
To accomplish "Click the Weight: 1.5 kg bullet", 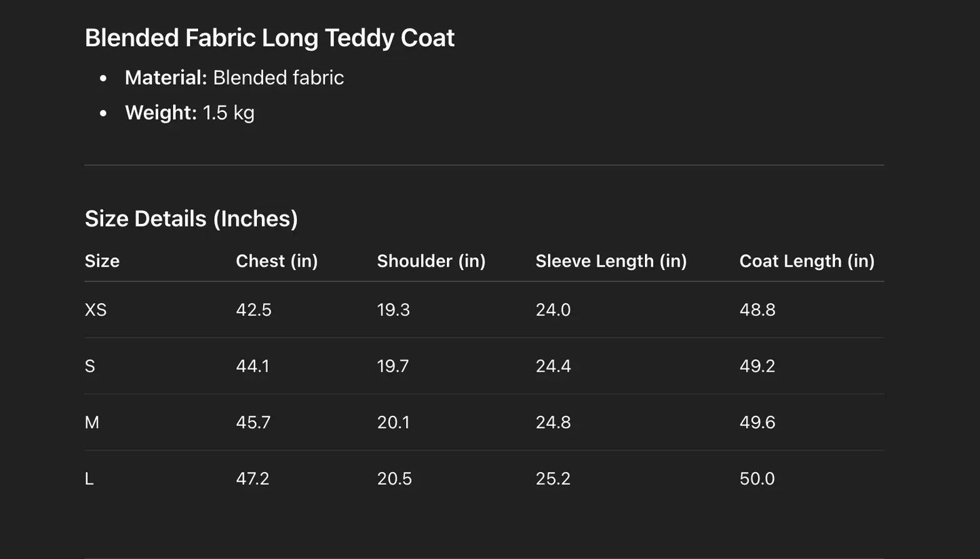I will pyautogui.click(x=189, y=113).
